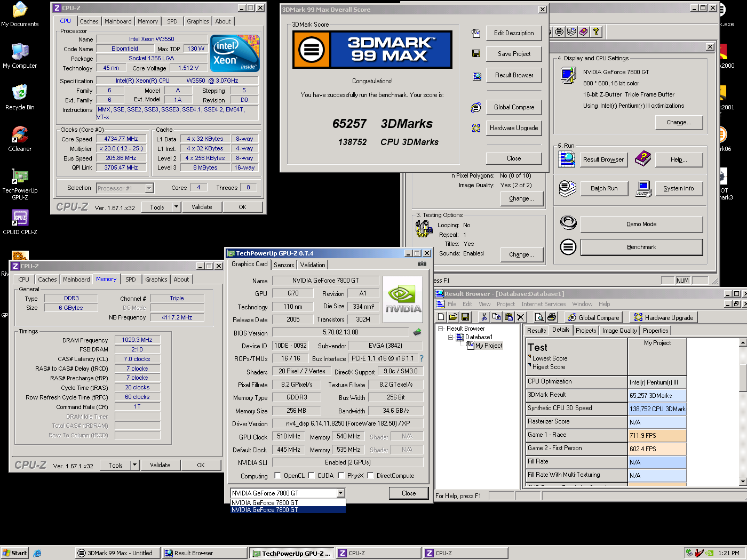Image resolution: width=747 pixels, height=560 pixels.
Task: Collapse the Database1 tree node
Action: pos(450,337)
